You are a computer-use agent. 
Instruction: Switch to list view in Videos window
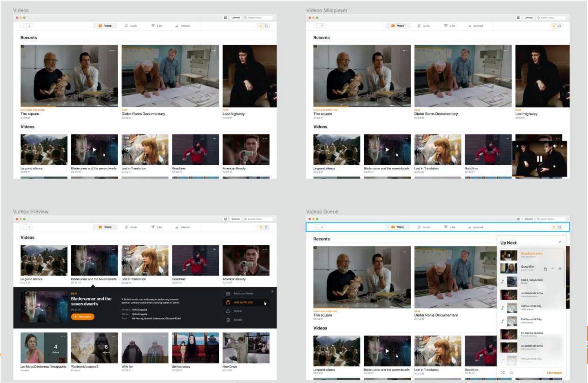pos(261,26)
